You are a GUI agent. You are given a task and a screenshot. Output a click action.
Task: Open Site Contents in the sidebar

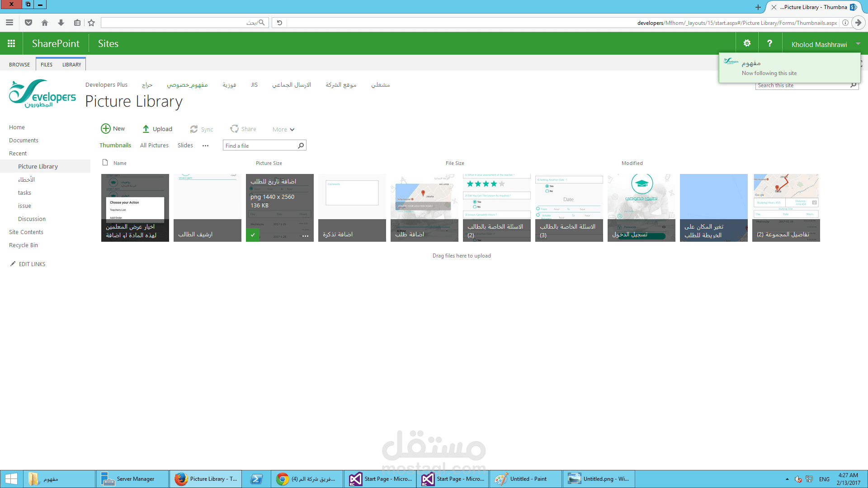pos(26,232)
